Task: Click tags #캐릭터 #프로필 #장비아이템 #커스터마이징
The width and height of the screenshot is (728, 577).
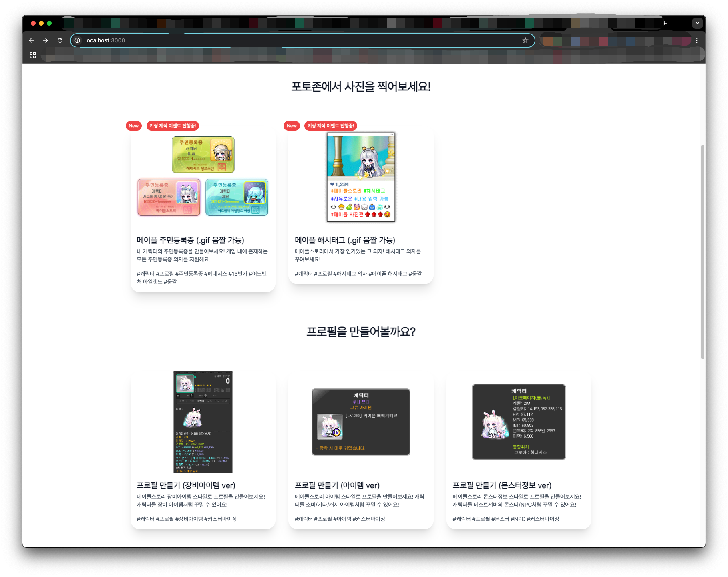Action: 187,519
